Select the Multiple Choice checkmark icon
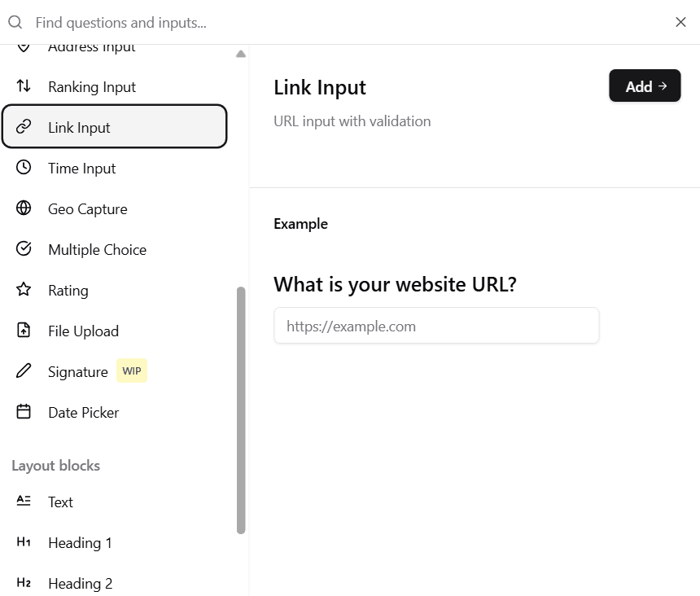Screen dimensions: 700x596 pos(22,249)
